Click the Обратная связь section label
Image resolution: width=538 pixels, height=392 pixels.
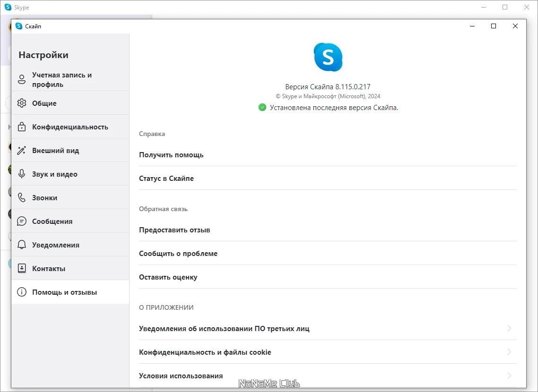click(163, 209)
